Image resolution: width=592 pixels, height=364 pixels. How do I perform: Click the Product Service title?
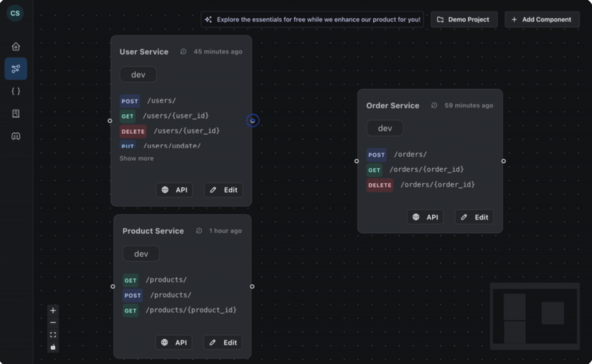pos(153,231)
